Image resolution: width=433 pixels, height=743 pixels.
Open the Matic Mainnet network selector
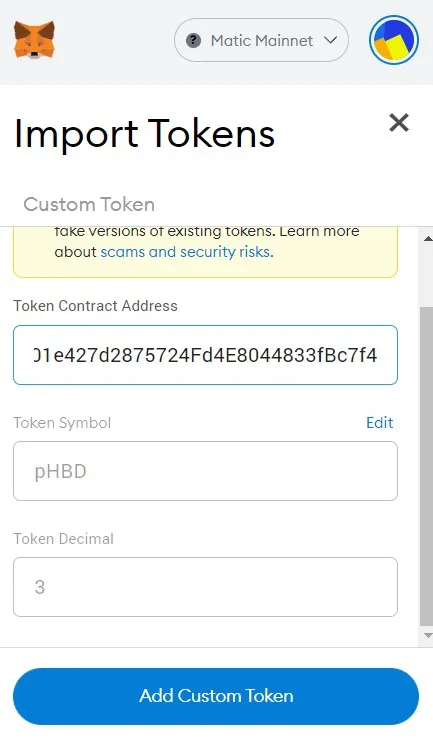click(x=261, y=40)
